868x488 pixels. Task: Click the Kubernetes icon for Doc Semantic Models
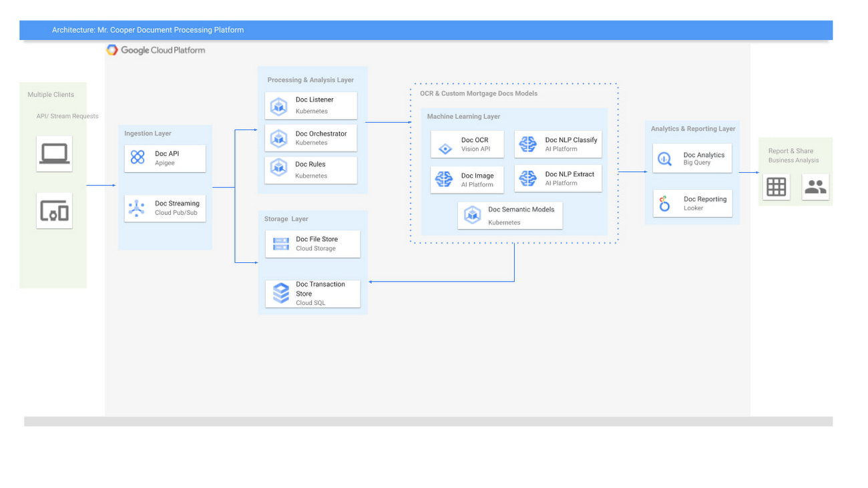point(473,214)
